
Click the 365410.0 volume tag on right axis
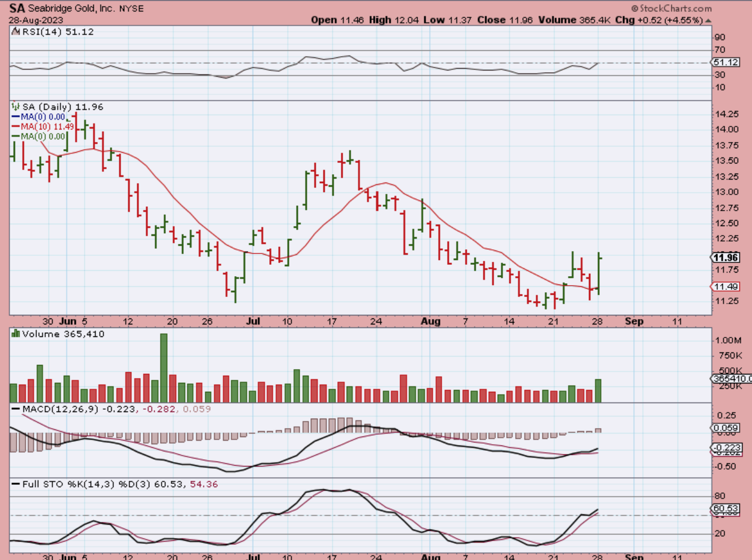pyautogui.click(x=731, y=379)
